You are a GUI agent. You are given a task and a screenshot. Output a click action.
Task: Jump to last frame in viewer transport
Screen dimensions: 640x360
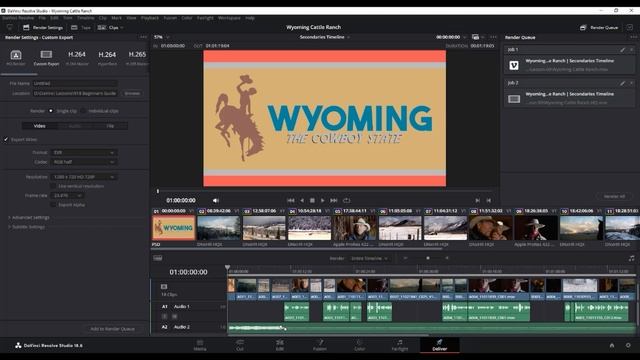tap(334, 200)
